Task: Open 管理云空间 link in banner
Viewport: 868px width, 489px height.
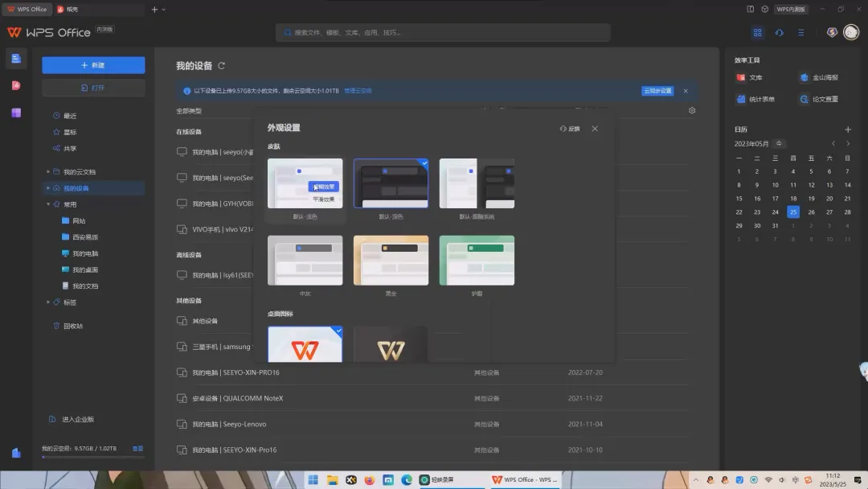Action: 358,91
